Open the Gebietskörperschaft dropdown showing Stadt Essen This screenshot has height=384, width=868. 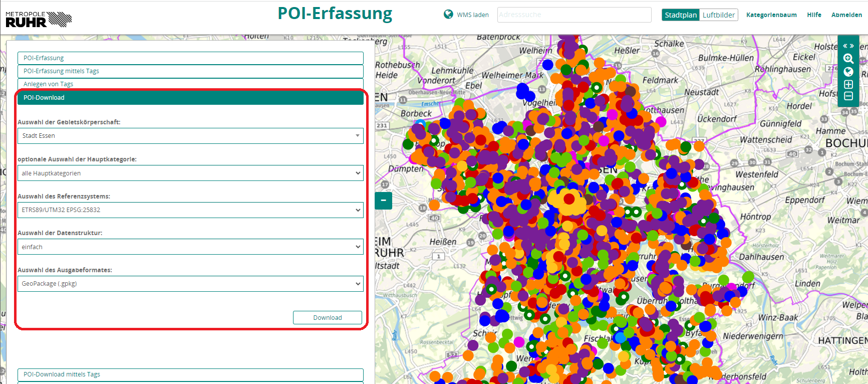point(190,136)
